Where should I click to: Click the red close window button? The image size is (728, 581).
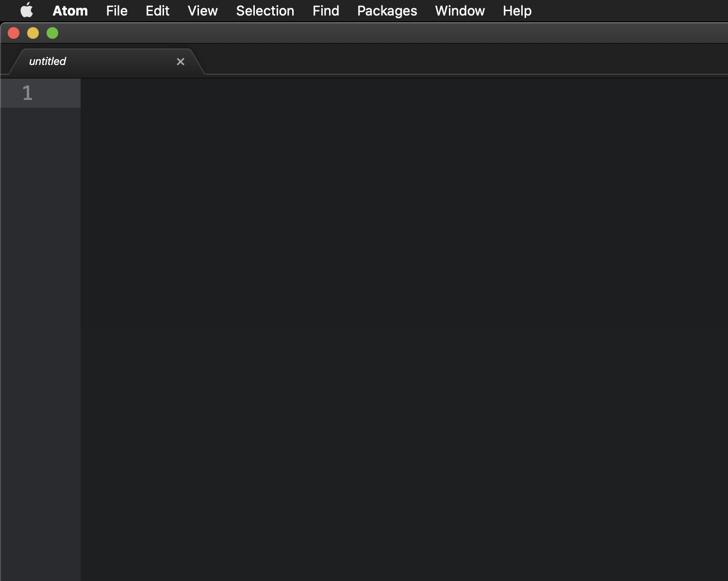[14, 33]
